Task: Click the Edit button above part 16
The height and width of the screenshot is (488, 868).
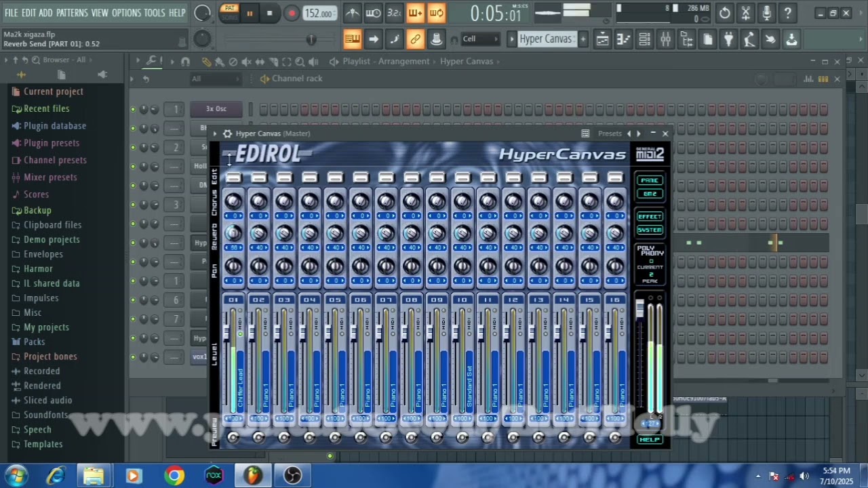Action: 615,178
